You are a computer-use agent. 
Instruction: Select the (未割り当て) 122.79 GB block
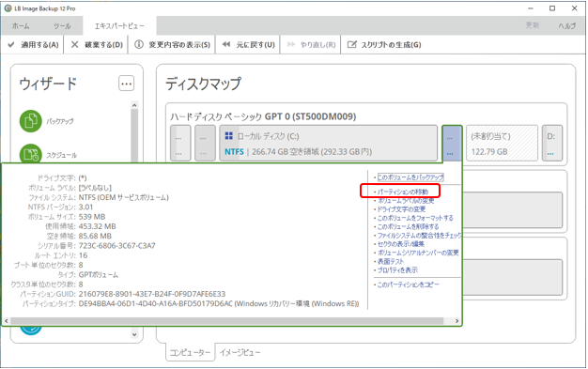point(502,144)
